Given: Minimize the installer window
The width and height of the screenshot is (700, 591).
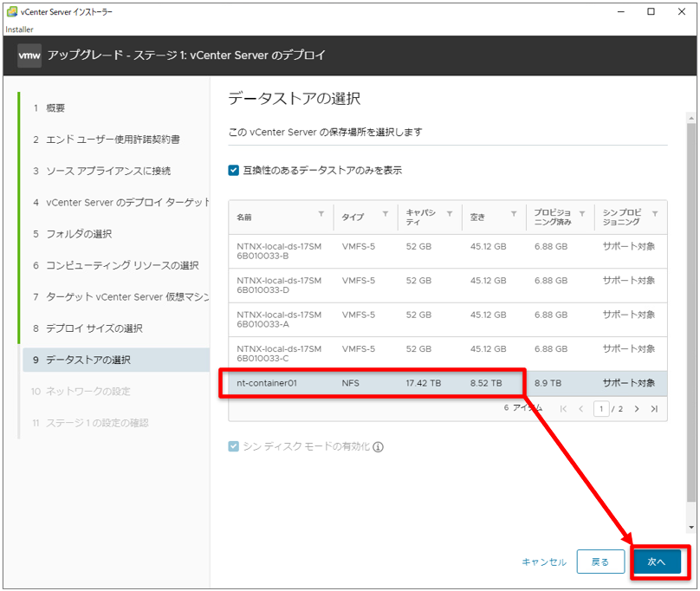Looking at the screenshot, I should tap(620, 11).
